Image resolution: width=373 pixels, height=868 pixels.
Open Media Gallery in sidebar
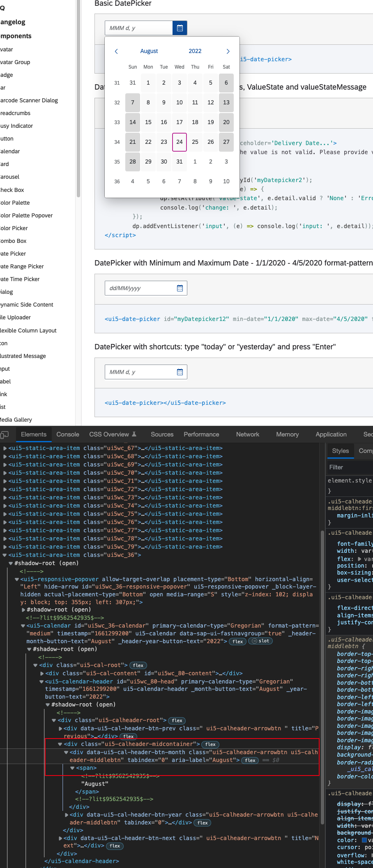16,420
